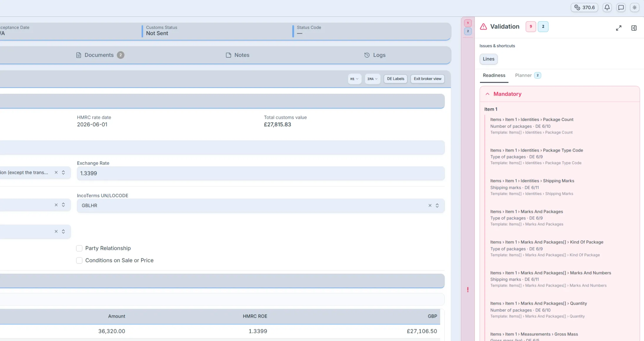
Task: Open the IMA dropdown
Action: pyautogui.click(x=372, y=79)
